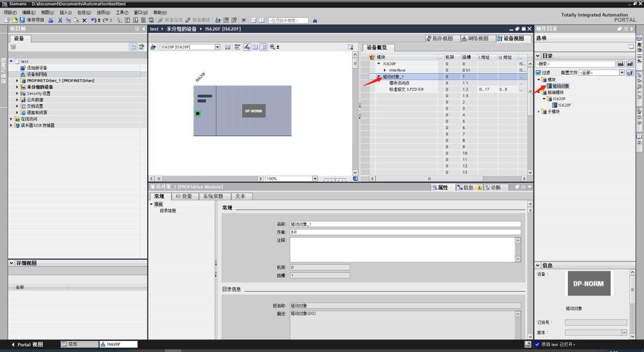
Task: Expand the PROFINET Driver_1 tree node
Action: (17, 80)
